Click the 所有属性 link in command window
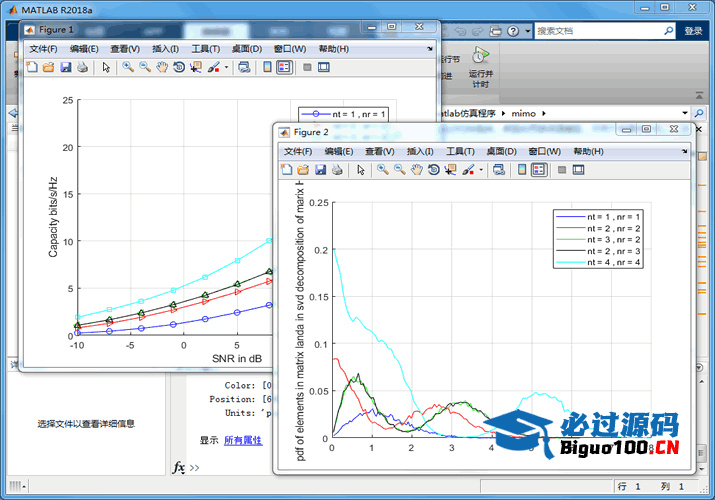Screen dimensions: 715x500 (x=243, y=440)
